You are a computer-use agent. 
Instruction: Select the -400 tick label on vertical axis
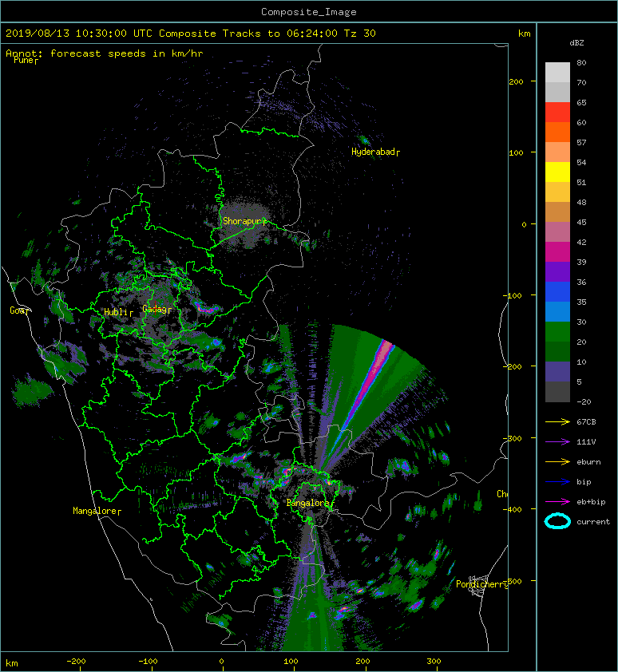[x=513, y=509]
